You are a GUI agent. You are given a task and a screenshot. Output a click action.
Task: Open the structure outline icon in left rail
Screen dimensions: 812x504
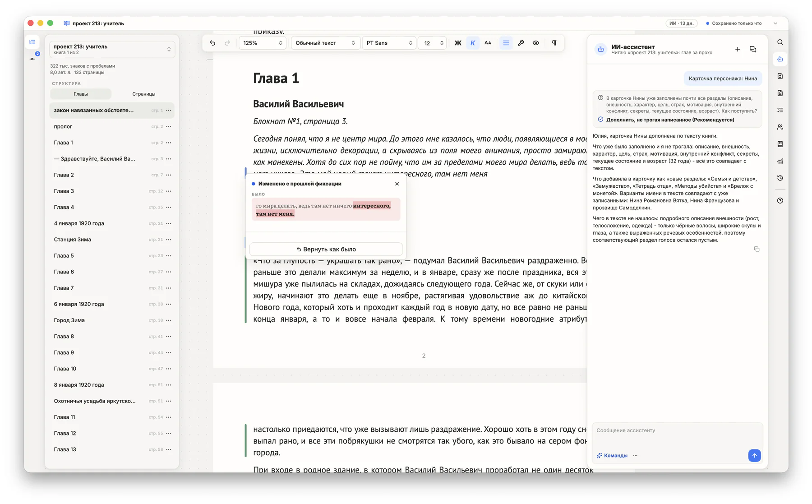click(32, 42)
